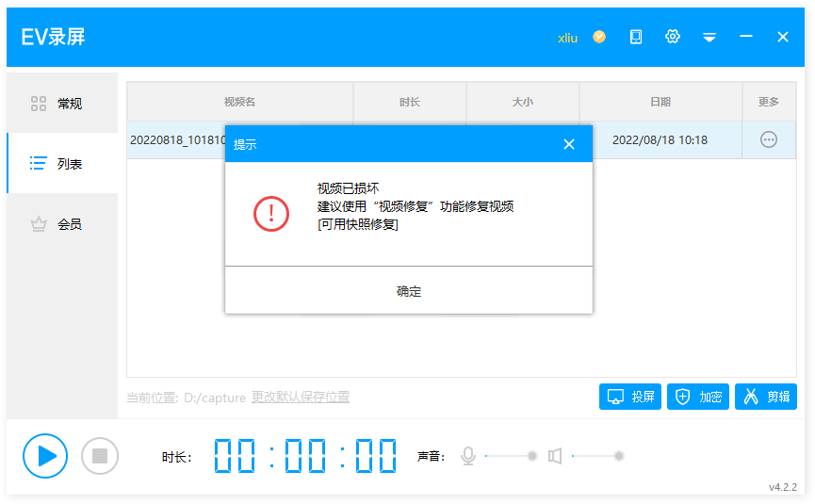Viewport: 815px width, 504px height.
Task: Click the speaker icon
Action: coord(555,456)
